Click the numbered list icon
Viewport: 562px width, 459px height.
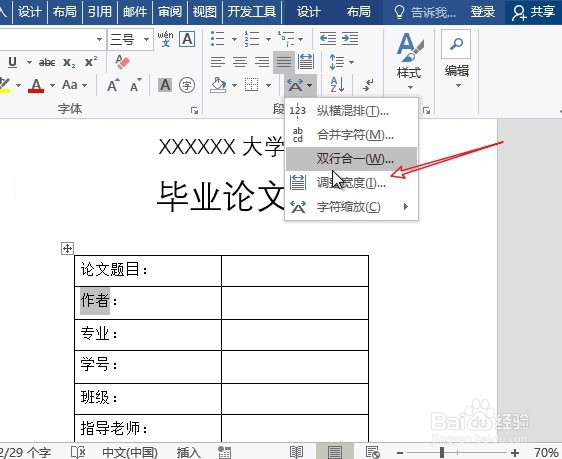pos(252,38)
